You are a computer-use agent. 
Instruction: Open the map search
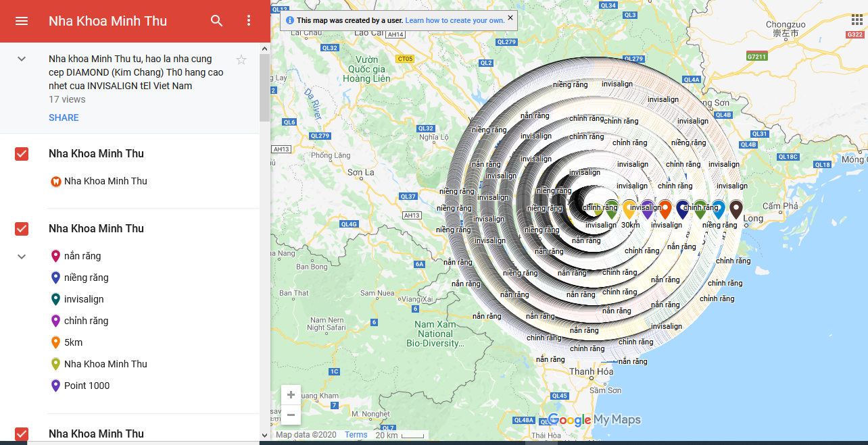216,21
